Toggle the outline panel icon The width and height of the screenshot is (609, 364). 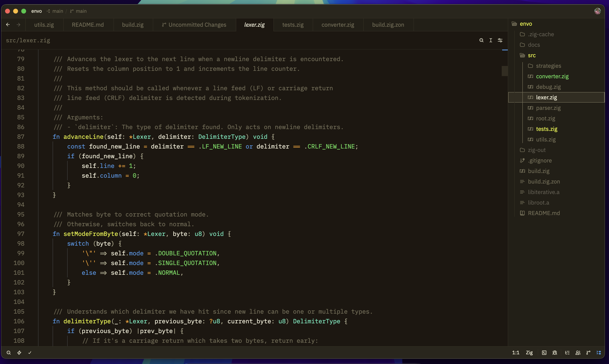point(567,352)
